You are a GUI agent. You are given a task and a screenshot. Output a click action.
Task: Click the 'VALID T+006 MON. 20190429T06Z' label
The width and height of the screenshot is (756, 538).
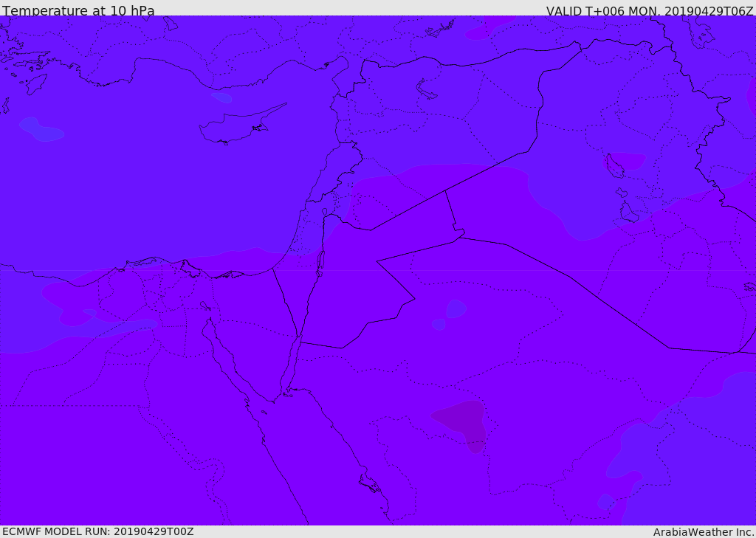coord(650,10)
